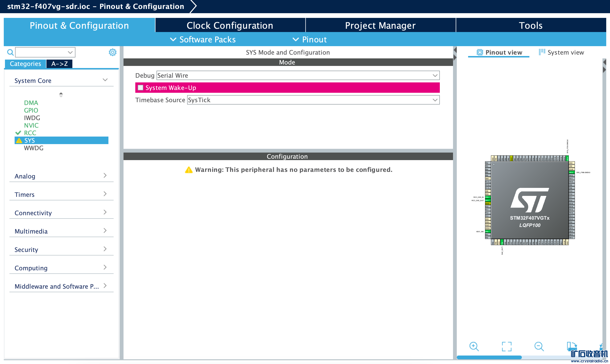Click the zoom in icon below chip

[x=474, y=346]
